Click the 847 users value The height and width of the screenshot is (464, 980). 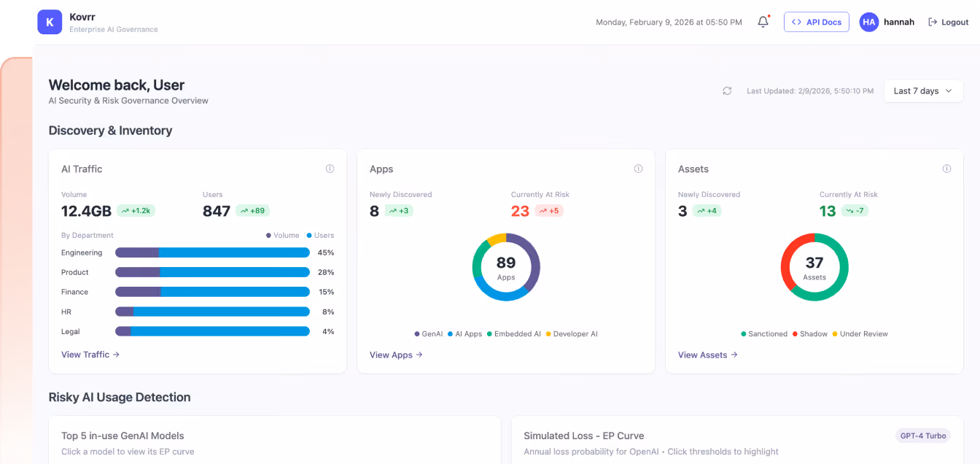[x=217, y=212]
